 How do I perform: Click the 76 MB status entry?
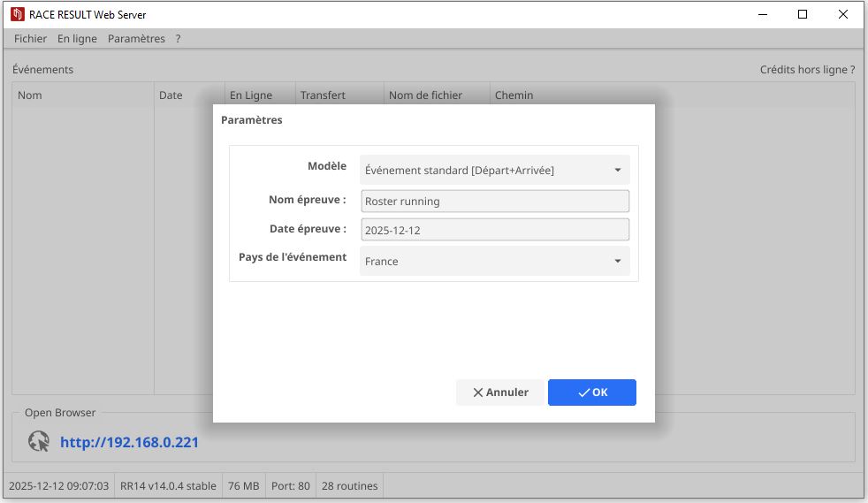tap(244, 486)
